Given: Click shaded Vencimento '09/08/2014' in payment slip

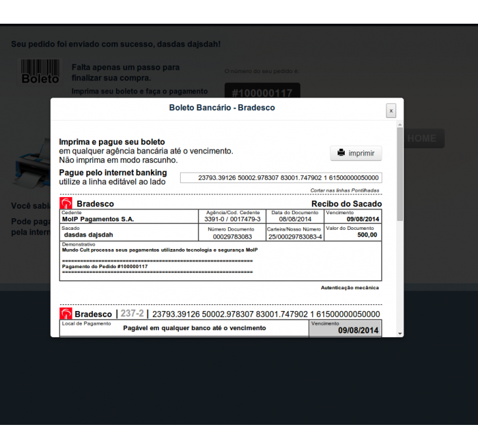Looking at the screenshot, I should click(358, 331).
